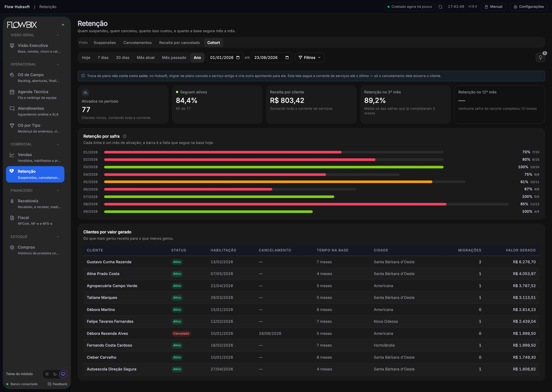Viewport: 552px width, 392px height.
Task: Switch to the Receita por cancelado tab
Action: [x=179, y=43]
